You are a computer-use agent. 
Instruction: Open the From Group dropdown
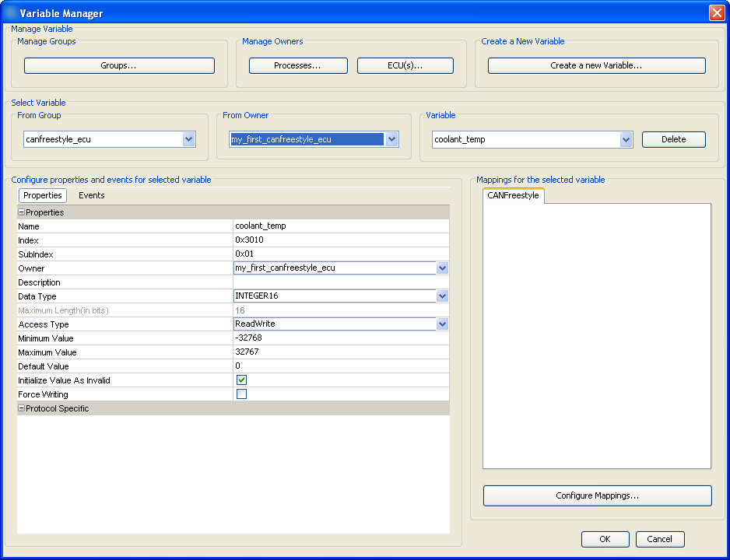tap(188, 139)
